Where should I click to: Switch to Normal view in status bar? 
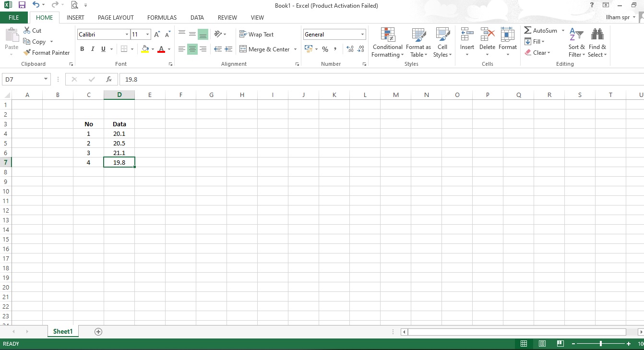click(524, 344)
